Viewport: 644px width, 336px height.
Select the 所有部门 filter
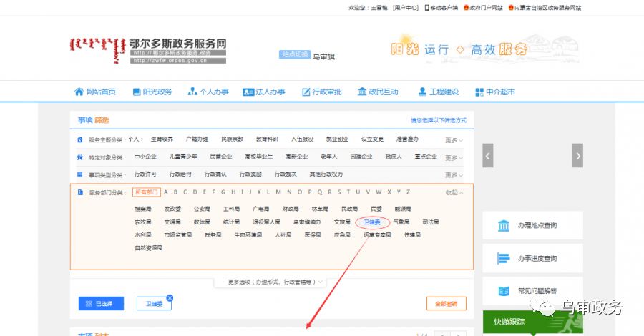pyautogui.click(x=146, y=192)
